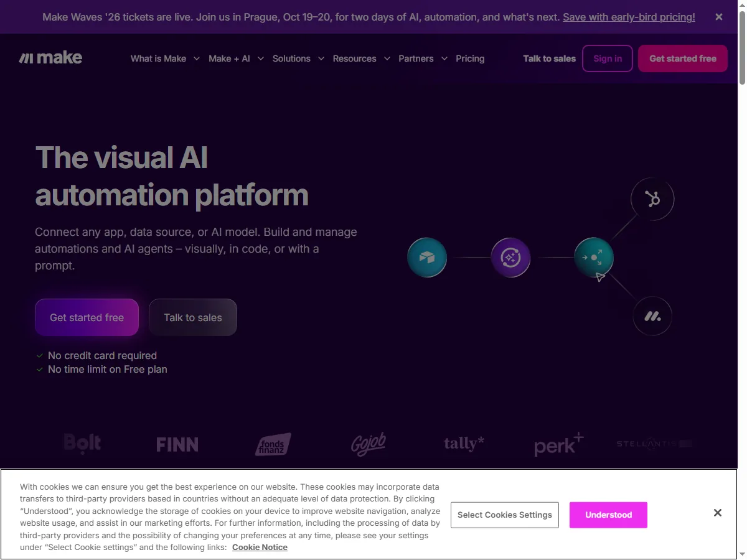Open the Cookie Notice link
The image size is (747, 560).
tap(260, 547)
